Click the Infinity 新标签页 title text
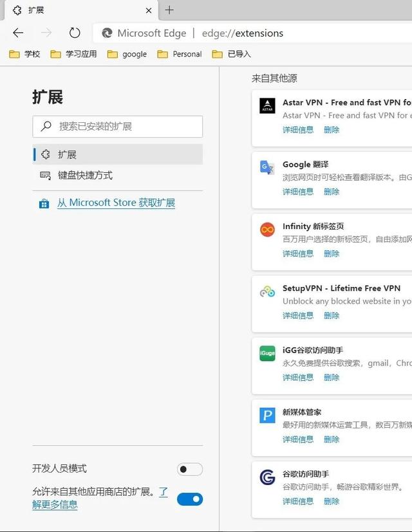 point(313,226)
